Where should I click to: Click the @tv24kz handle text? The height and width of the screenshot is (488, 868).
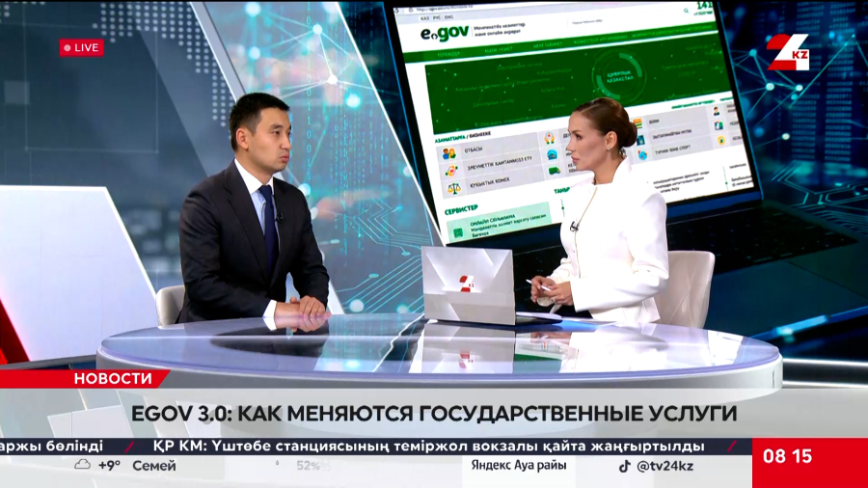tap(665, 466)
